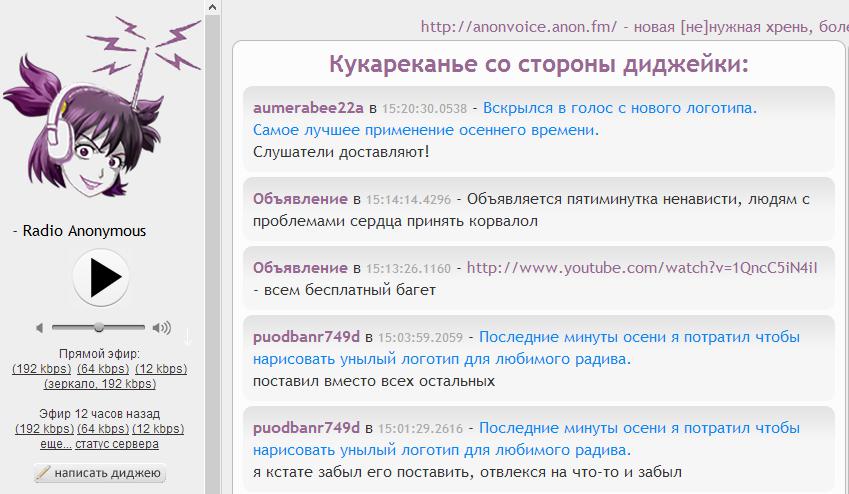Click the "написать диджею" button
The width and height of the screenshot is (849, 494).
coord(100,473)
